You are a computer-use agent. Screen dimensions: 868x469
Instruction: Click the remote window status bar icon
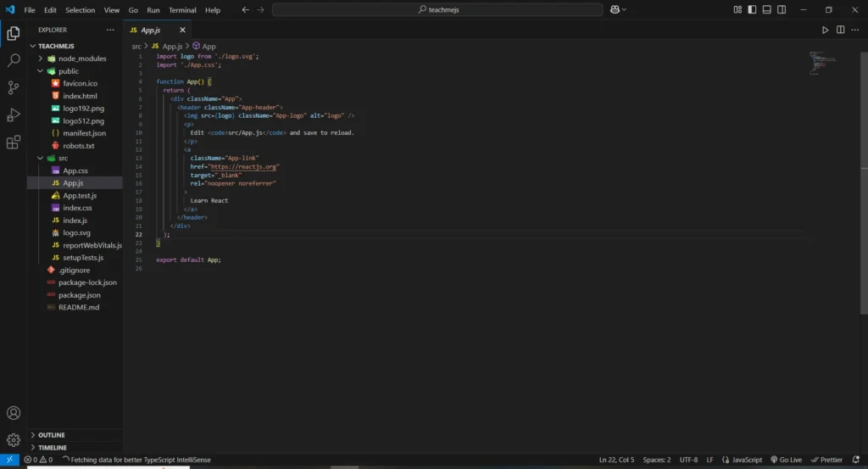[9, 460]
